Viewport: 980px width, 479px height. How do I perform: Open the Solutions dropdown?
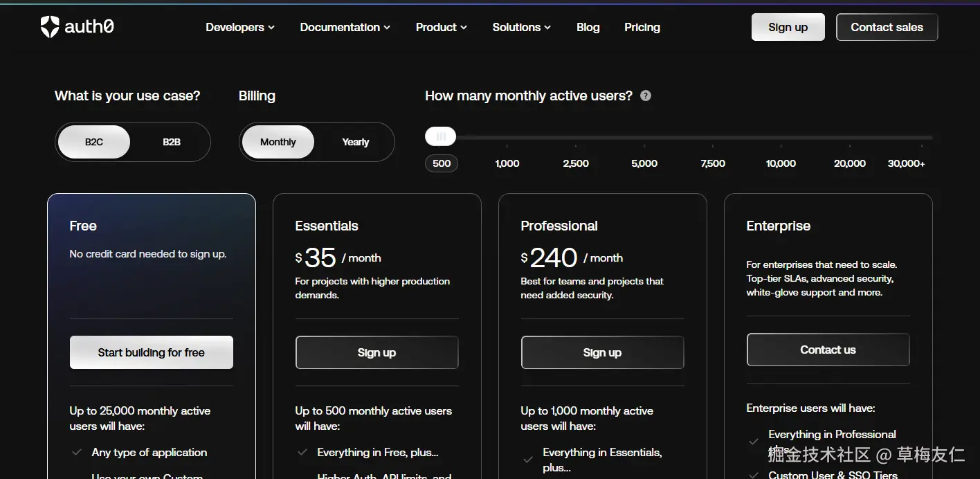(x=521, y=28)
